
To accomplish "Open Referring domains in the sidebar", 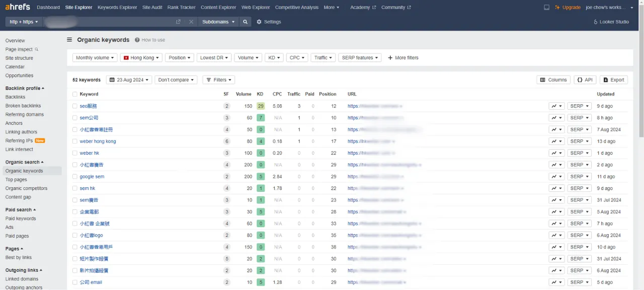I will click(x=24, y=115).
